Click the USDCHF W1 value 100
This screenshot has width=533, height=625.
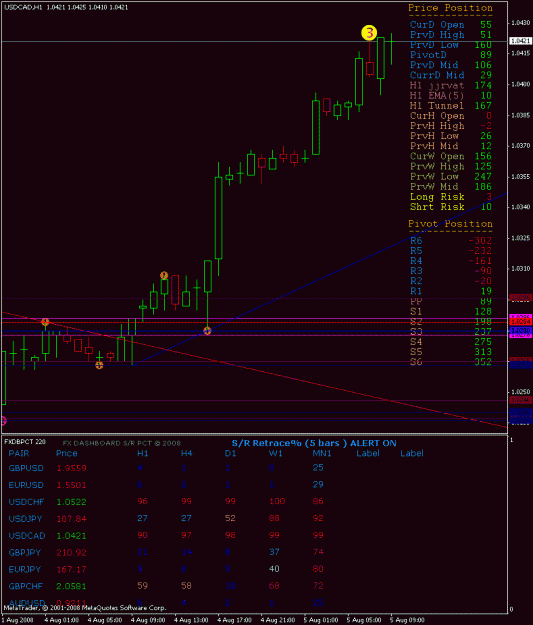pos(277,501)
